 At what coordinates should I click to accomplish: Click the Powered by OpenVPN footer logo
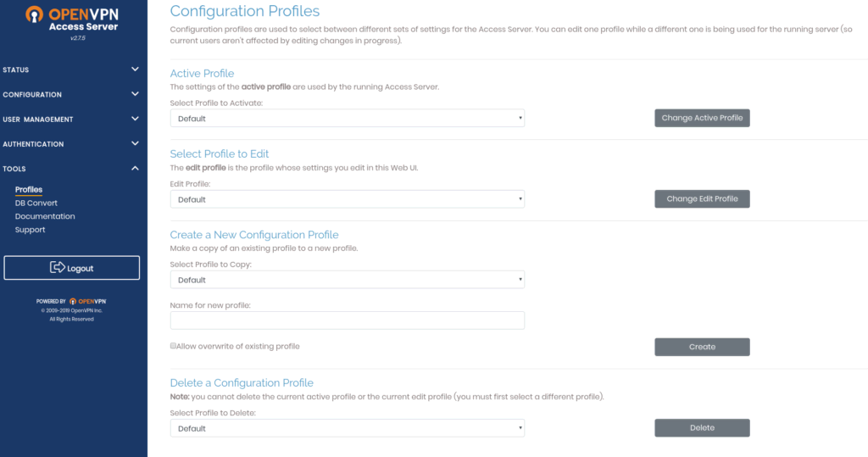coord(71,301)
